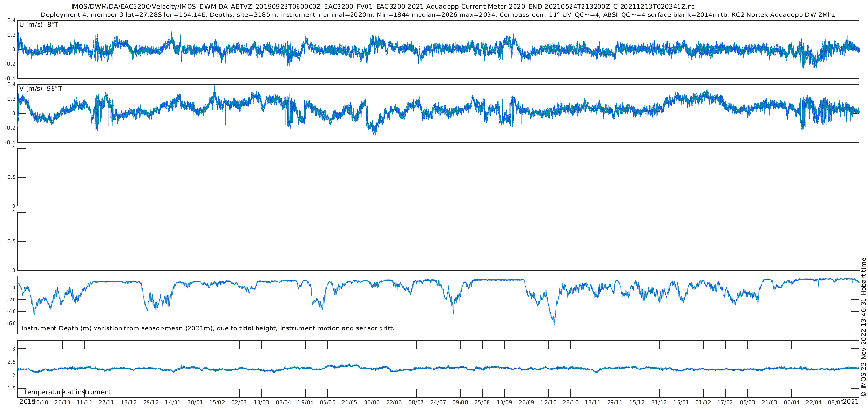This screenshot has width=868, height=410.
Task: Select the '05/05' date tick label
Action: (327, 402)
